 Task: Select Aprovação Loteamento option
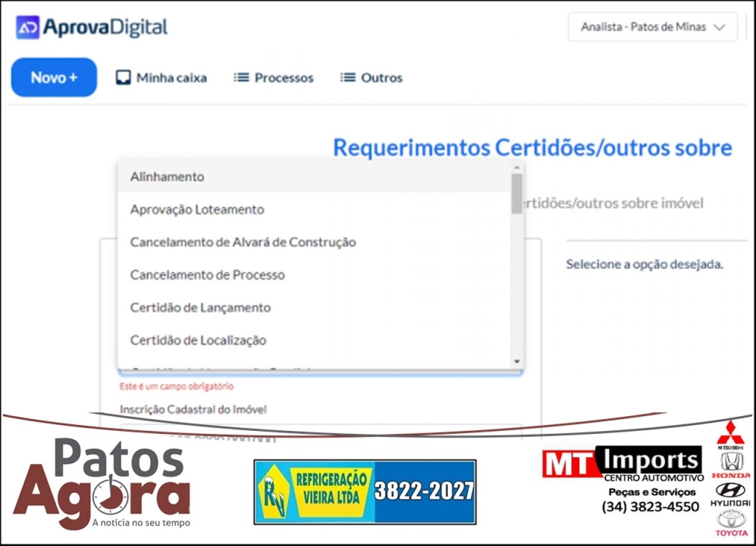pos(314,210)
